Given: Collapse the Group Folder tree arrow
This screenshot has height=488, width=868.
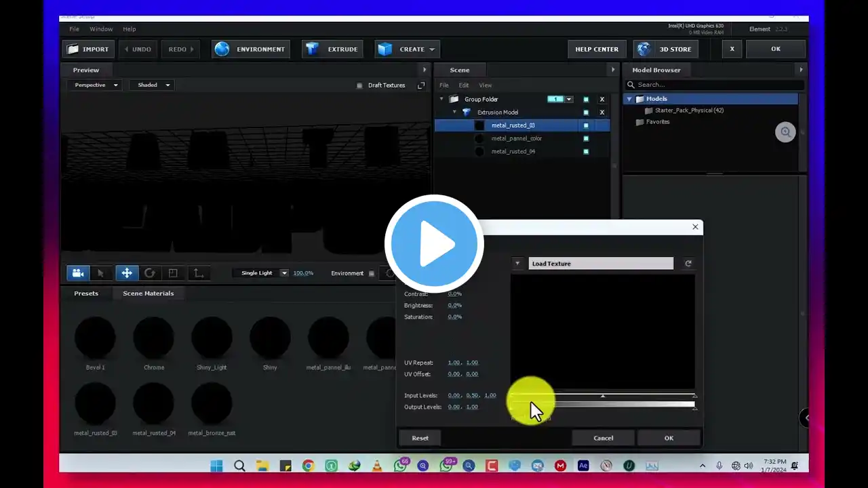Looking at the screenshot, I should [442, 99].
